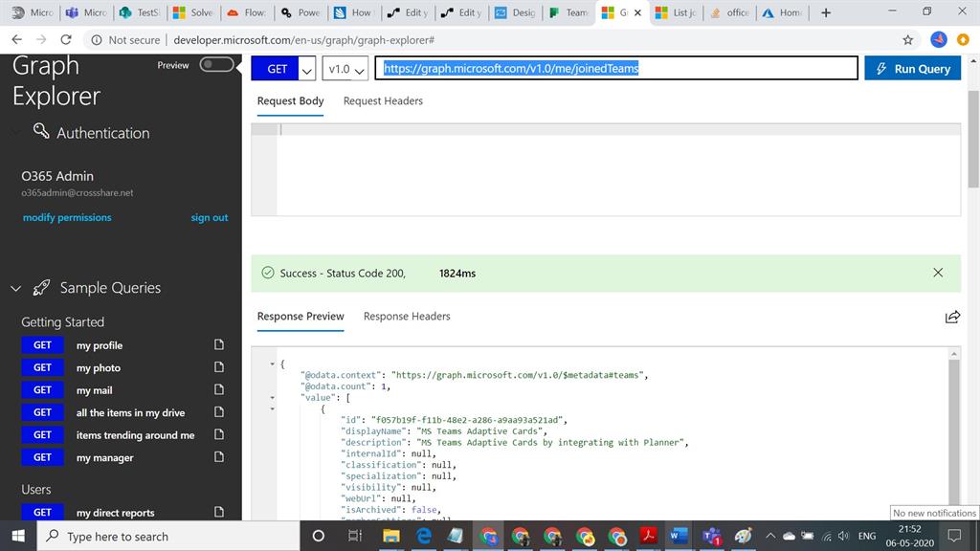Reload the page in the browser
The image size is (980, 551).
tap(66, 40)
